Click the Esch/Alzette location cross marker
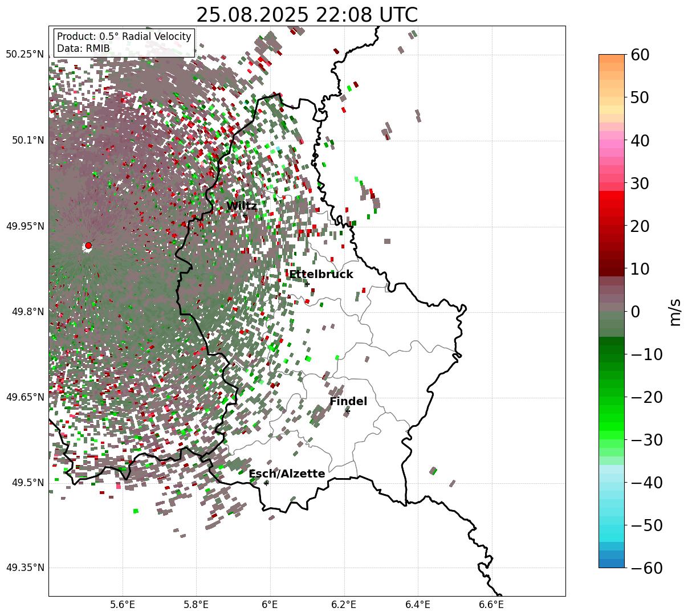Image resolution: width=688 pixels, height=616 pixels. pos(266,483)
